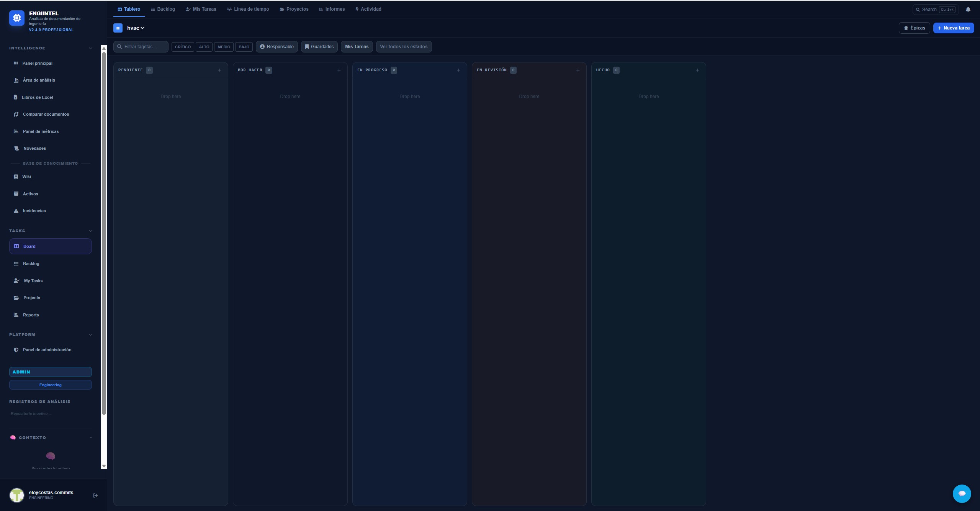The width and height of the screenshot is (980, 511).
Task: Switch to the Informes tab
Action: point(332,9)
